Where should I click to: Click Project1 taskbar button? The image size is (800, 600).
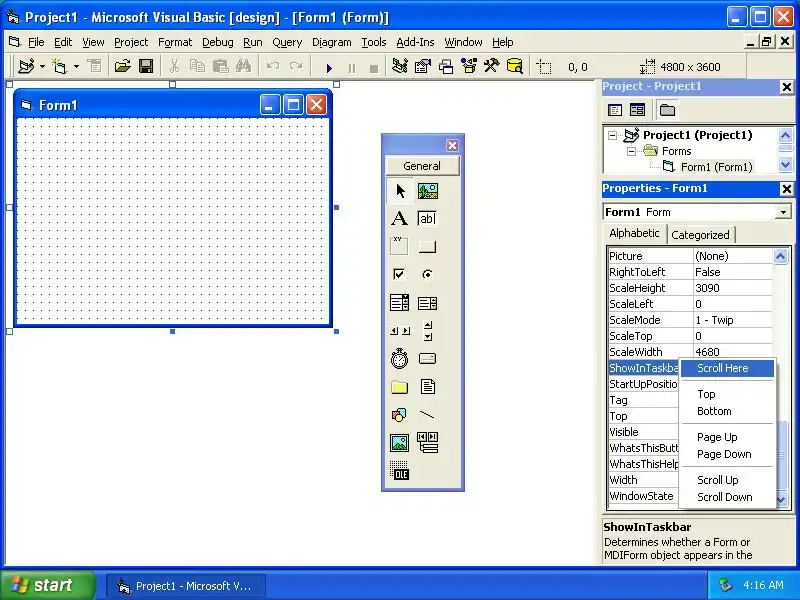tap(186, 586)
